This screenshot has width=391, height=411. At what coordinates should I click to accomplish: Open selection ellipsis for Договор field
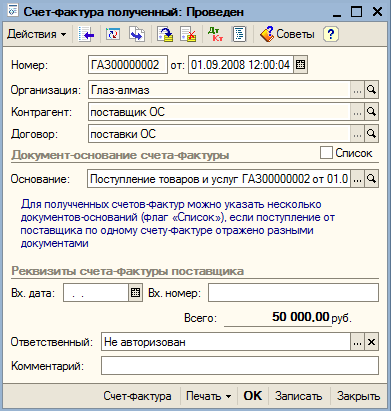tap(357, 134)
